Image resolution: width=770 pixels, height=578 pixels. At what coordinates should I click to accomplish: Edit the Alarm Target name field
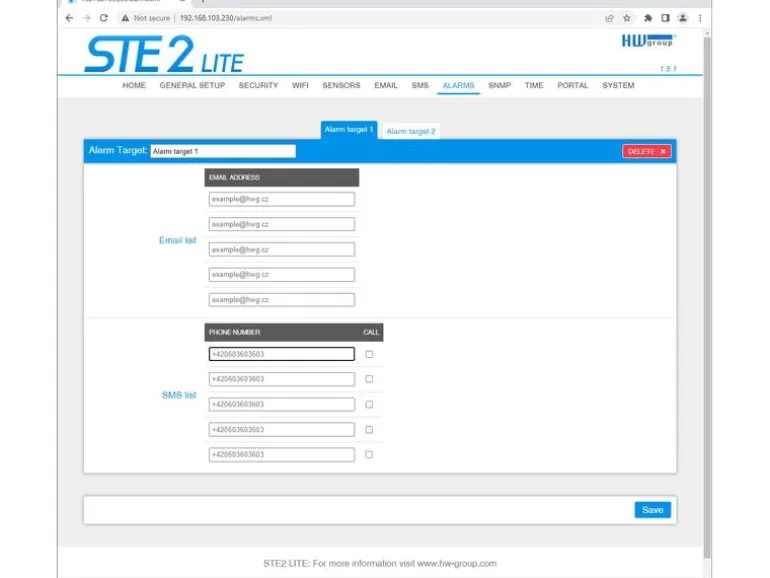223,151
